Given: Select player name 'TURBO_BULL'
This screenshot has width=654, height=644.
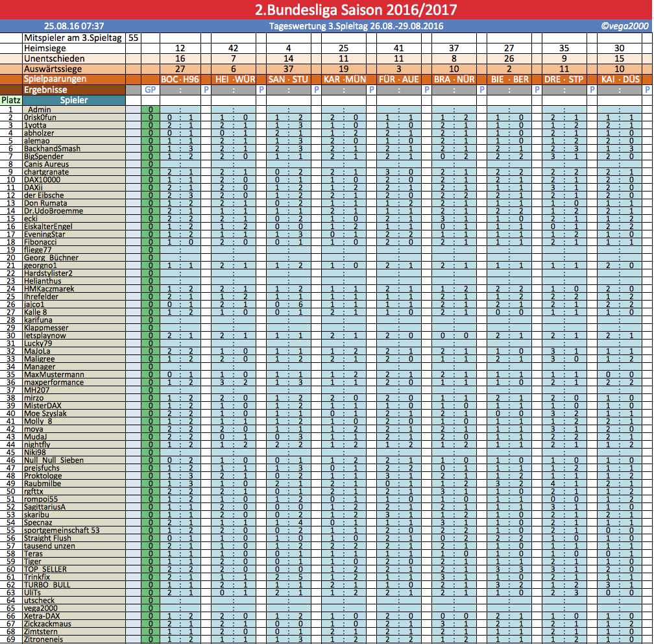Looking at the screenshot, I should click(47, 585).
